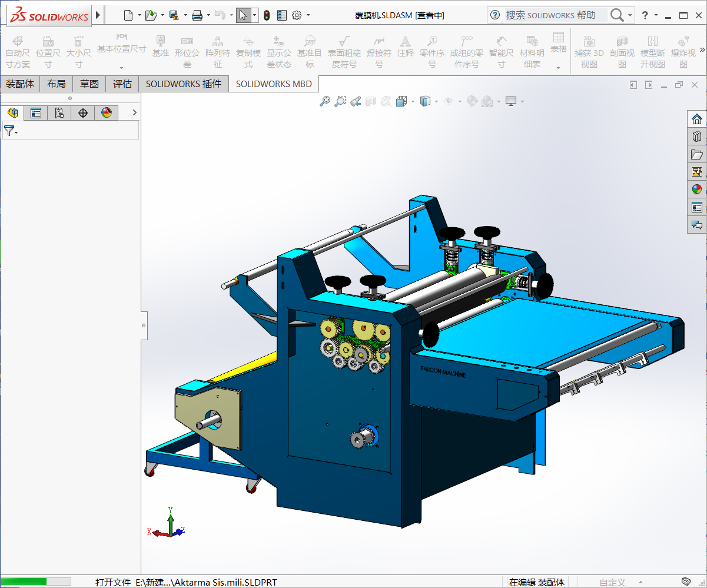Click the 自动尺寸方案 ribbon button
Image resolution: width=707 pixels, height=588 pixels.
click(18, 51)
